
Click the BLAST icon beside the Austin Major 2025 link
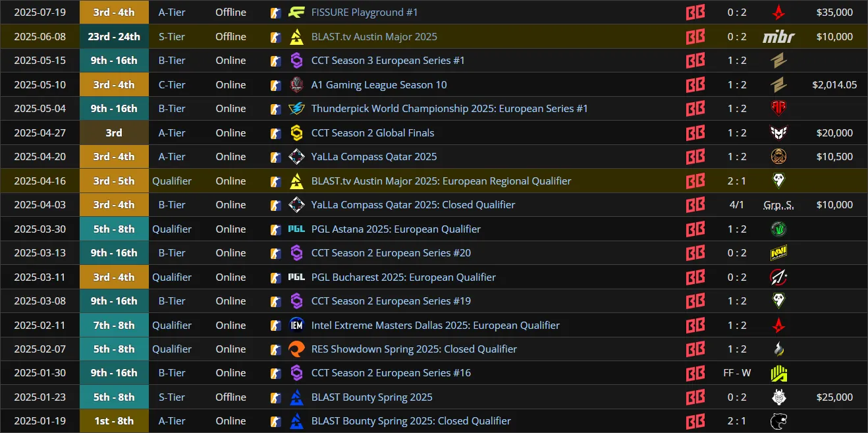click(x=296, y=37)
